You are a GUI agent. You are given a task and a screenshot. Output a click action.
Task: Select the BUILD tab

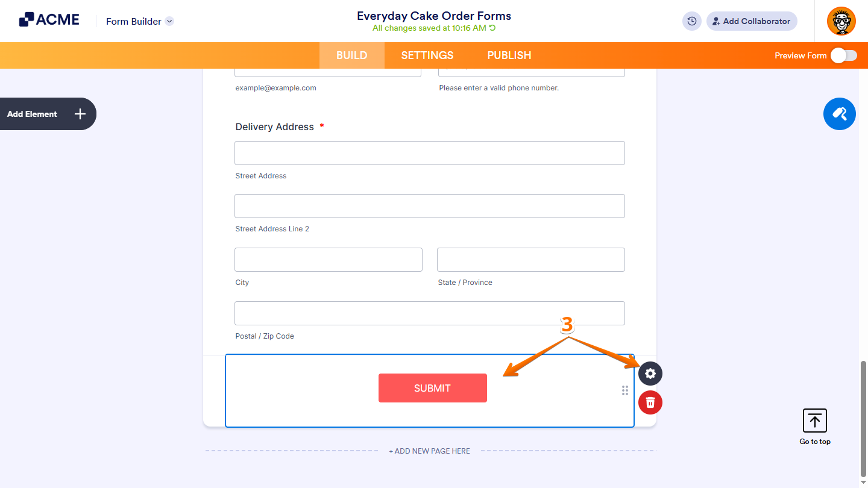351,55
